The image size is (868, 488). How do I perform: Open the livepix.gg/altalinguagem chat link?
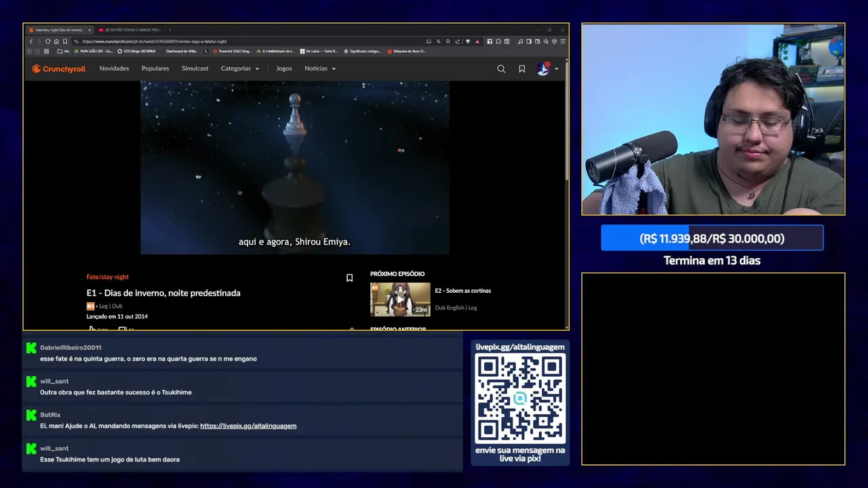pyautogui.click(x=248, y=426)
